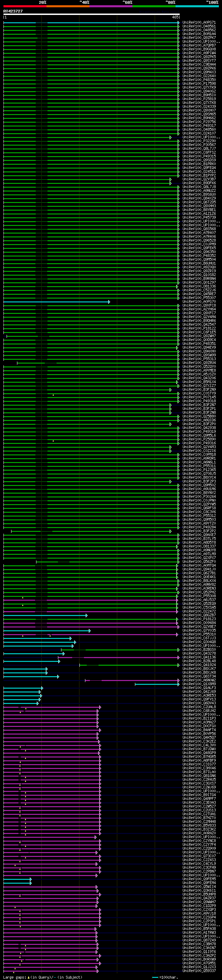The width and height of the screenshot is (222, 980).
Task: Select hit label UniRef100_Q7Y035
Action: coord(199,630)
